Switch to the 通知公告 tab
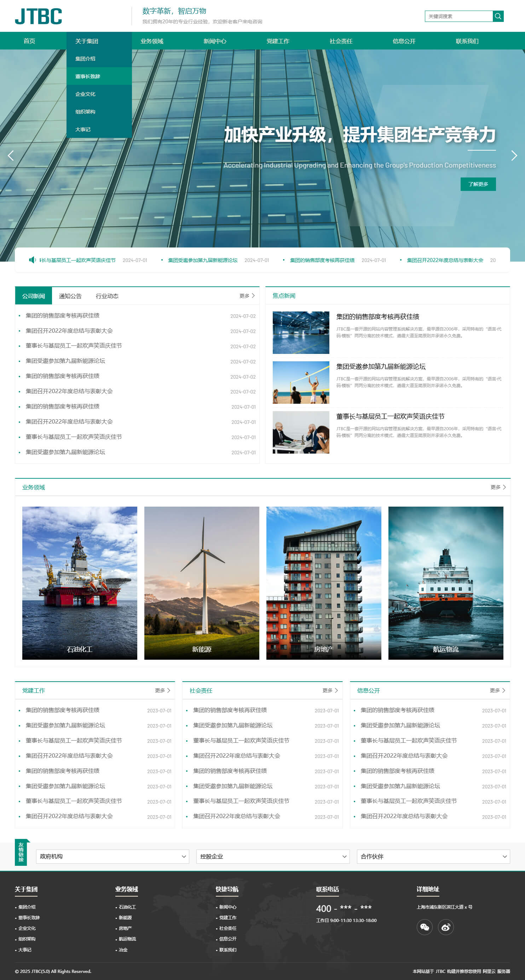This screenshot has height=980, width=525. tap(70, 296)
